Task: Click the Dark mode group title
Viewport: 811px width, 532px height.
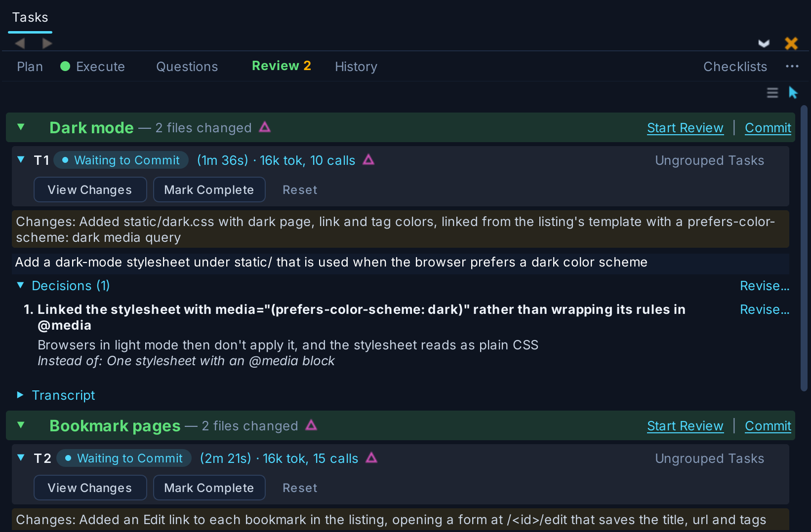Action: (x=91, y=128)
